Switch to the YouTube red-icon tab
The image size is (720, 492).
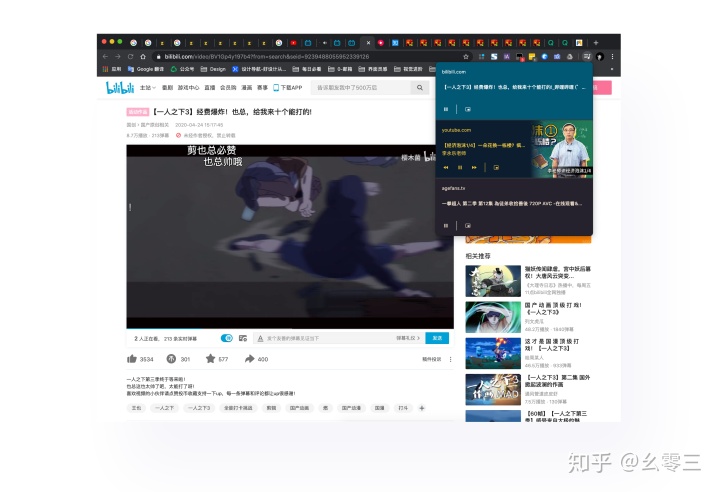click(293, 43)
